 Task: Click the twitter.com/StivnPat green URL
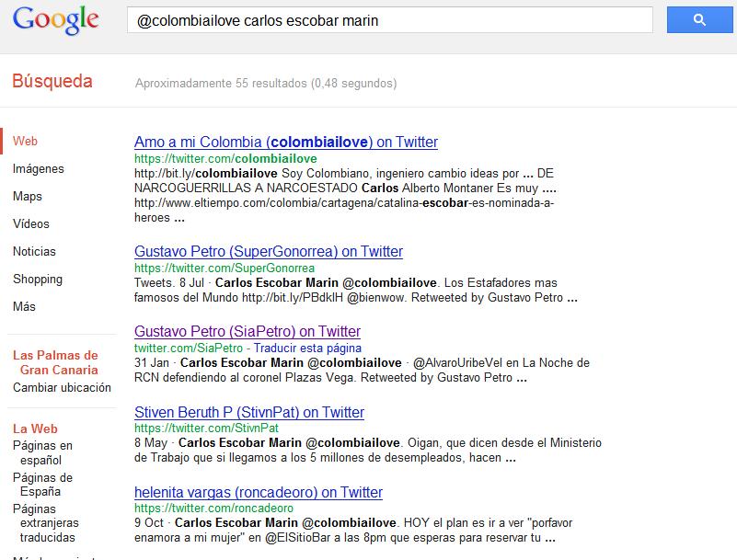tap(206, 428)
